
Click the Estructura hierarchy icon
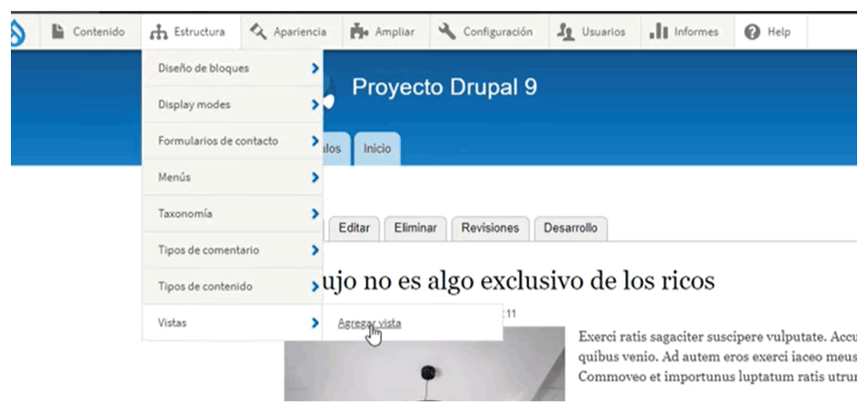click(158, 33)
